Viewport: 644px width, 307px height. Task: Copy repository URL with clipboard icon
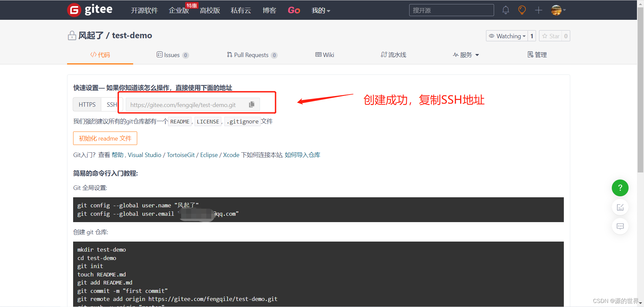252,105
